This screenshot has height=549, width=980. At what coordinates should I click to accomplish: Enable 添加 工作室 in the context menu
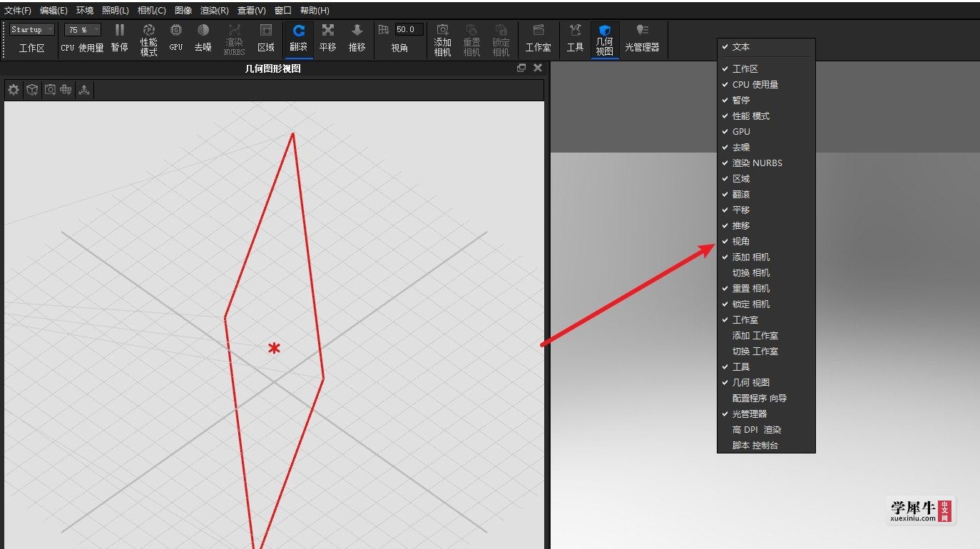tap(766, 335)
